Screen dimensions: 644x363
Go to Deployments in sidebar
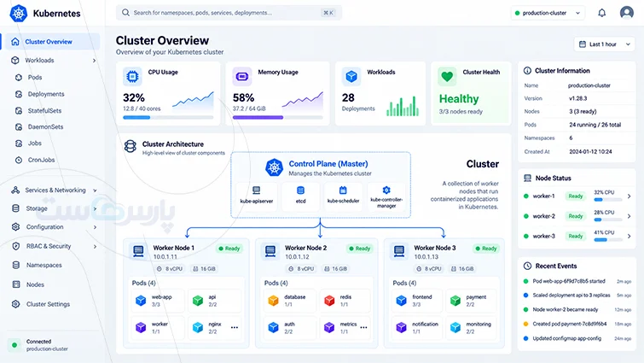(46, 94)
